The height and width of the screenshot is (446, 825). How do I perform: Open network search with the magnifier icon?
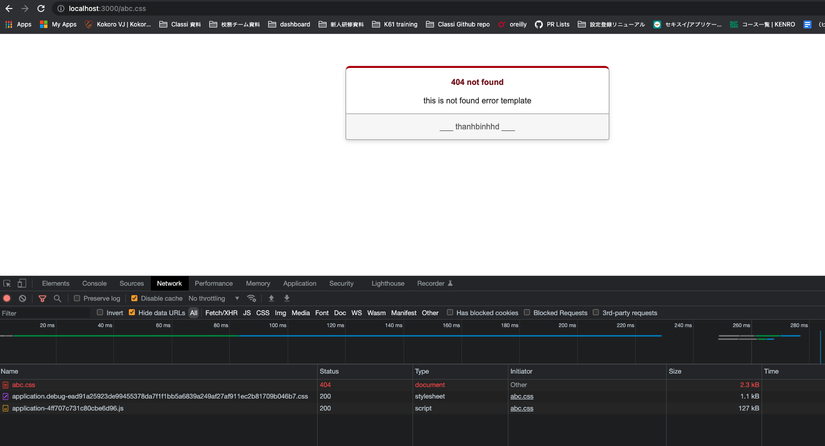(57, 298)
